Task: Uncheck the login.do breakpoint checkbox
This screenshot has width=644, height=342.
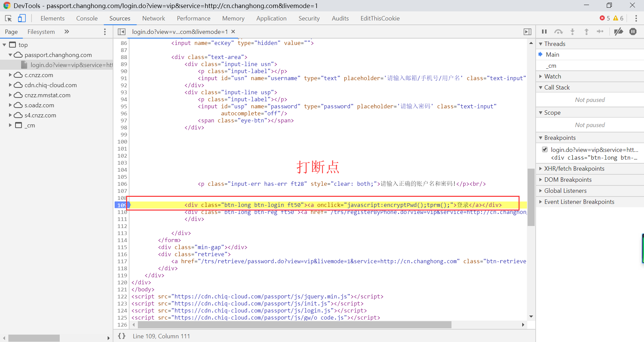Action: tap(545, 150)
